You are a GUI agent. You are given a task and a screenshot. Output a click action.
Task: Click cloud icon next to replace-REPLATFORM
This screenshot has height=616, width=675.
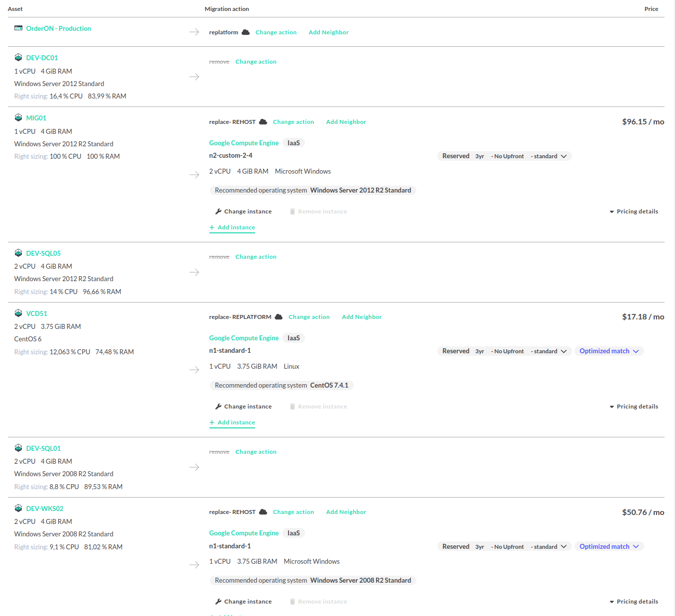[x=279, y=317]
